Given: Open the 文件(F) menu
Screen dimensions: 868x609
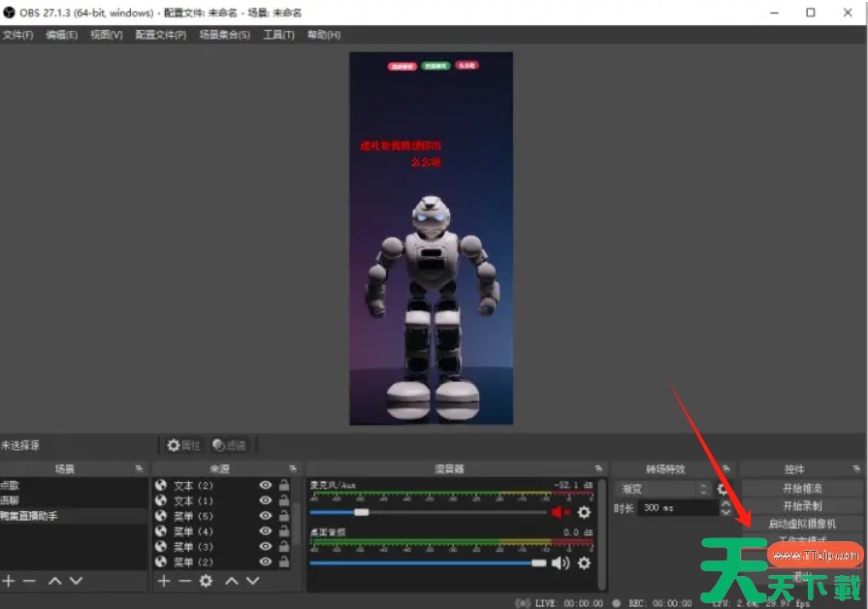Looking at the screenshot, I should (x=17, y=35).
